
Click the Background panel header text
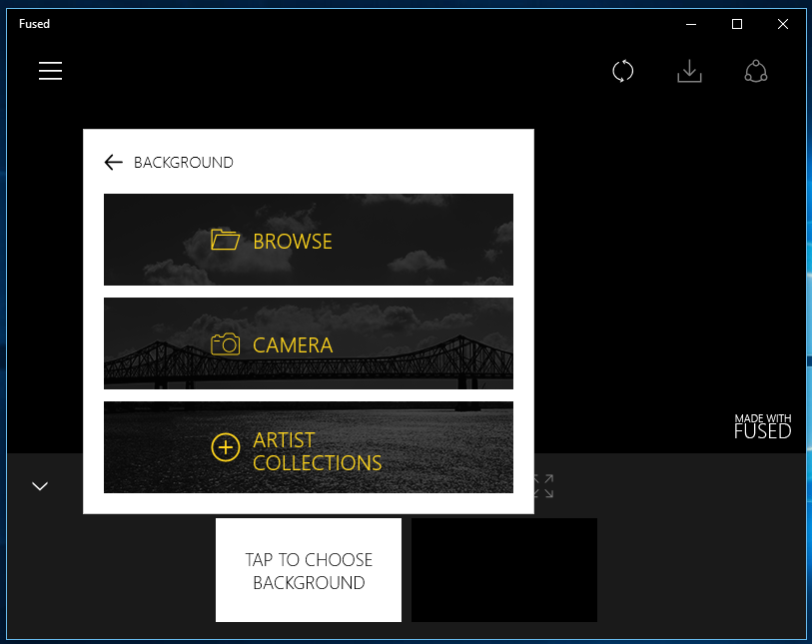(184, 163)
